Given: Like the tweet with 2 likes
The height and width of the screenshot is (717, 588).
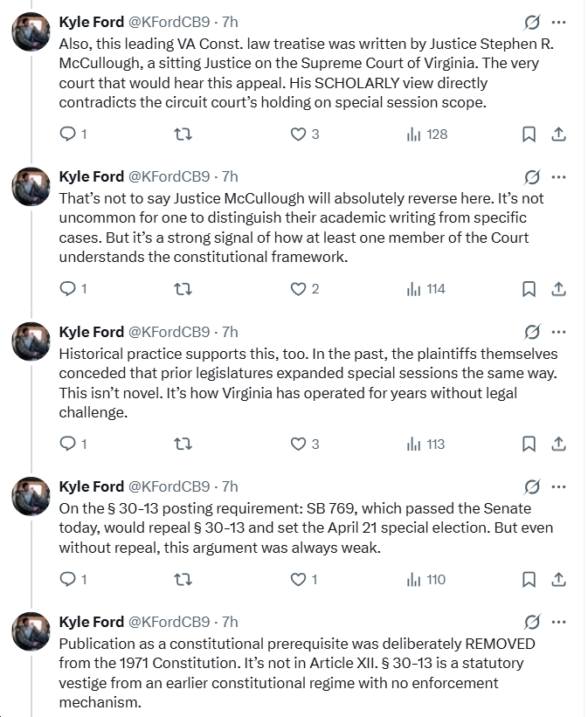Looking at the screenshot, I should [x=299, y=289].
